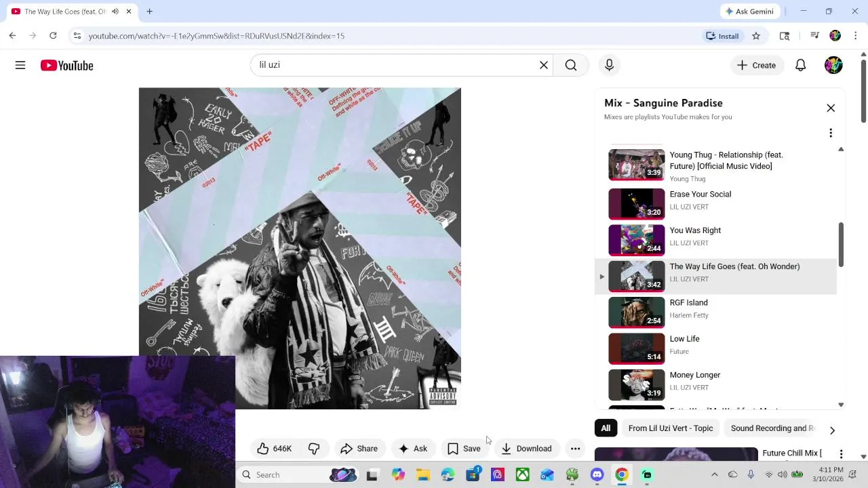Click the album cover video player
Viewport: 868px width, 488px height.
click(300, 248)
